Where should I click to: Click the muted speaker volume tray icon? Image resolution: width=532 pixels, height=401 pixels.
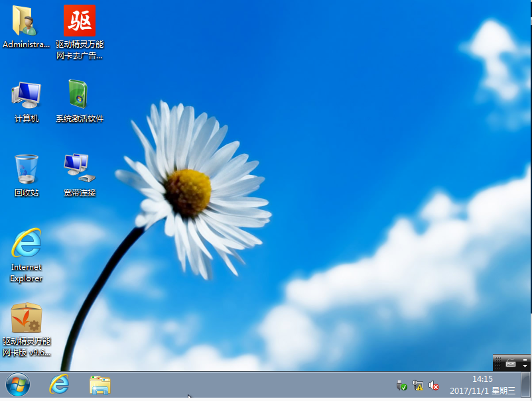[434, 385]
